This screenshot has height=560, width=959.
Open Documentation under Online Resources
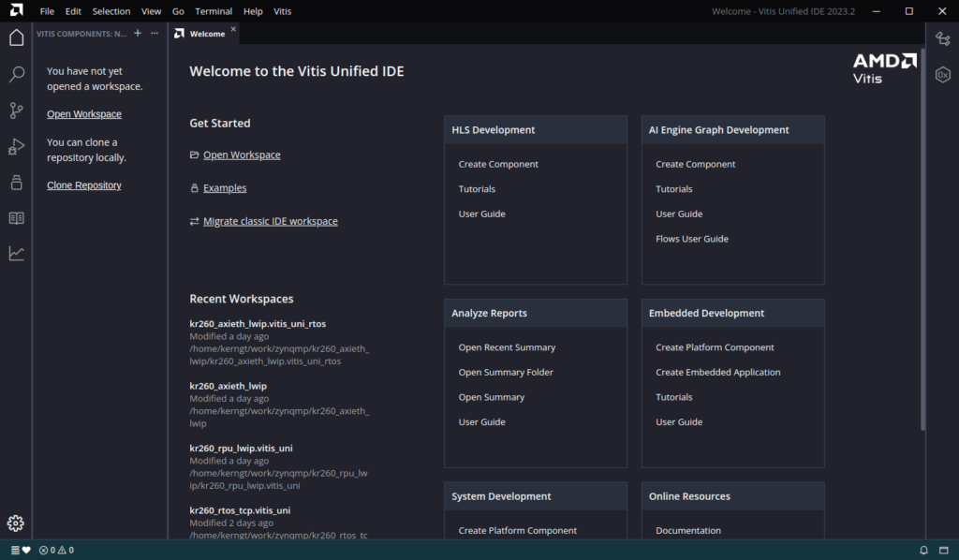coord(688,531)
